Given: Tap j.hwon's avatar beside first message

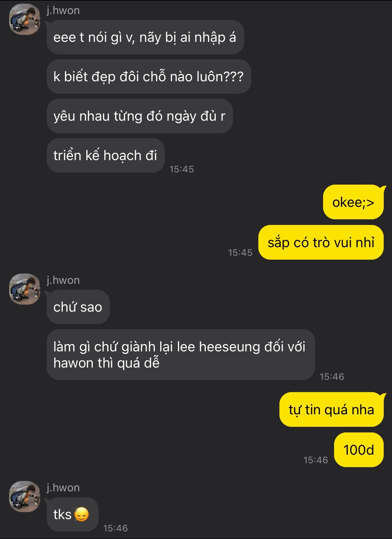Looking at the screenshot, I should click(x=25, y=19).
